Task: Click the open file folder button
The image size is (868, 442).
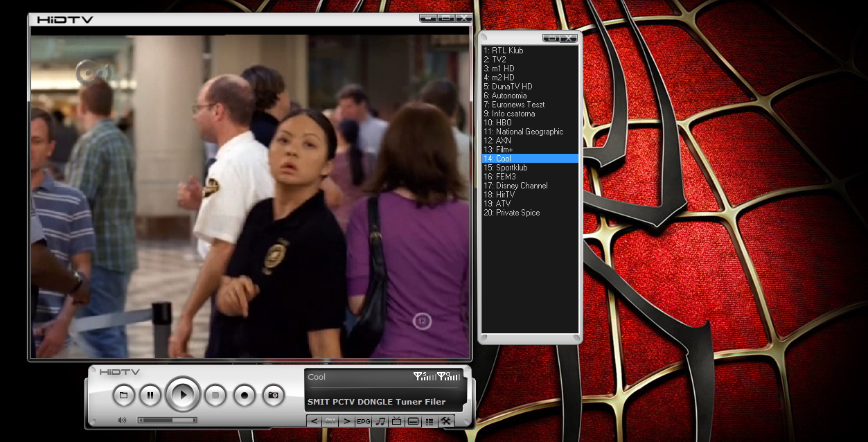Action: (123, 395)
